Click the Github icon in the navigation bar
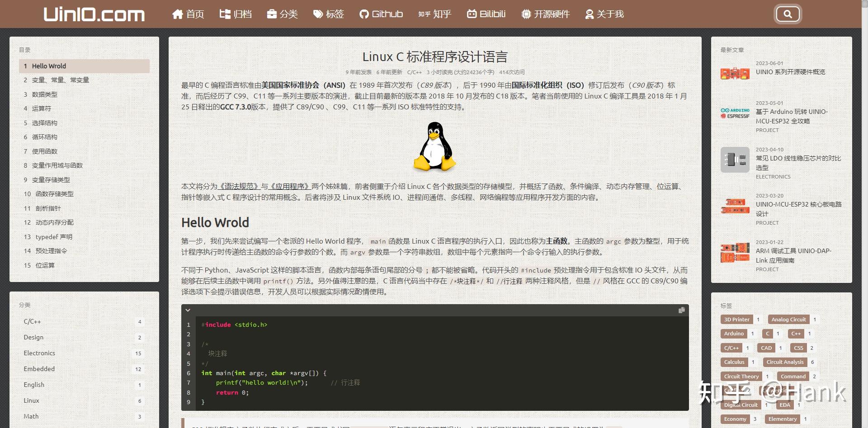This screenshot has height=428, width=868. click(364, 14)
